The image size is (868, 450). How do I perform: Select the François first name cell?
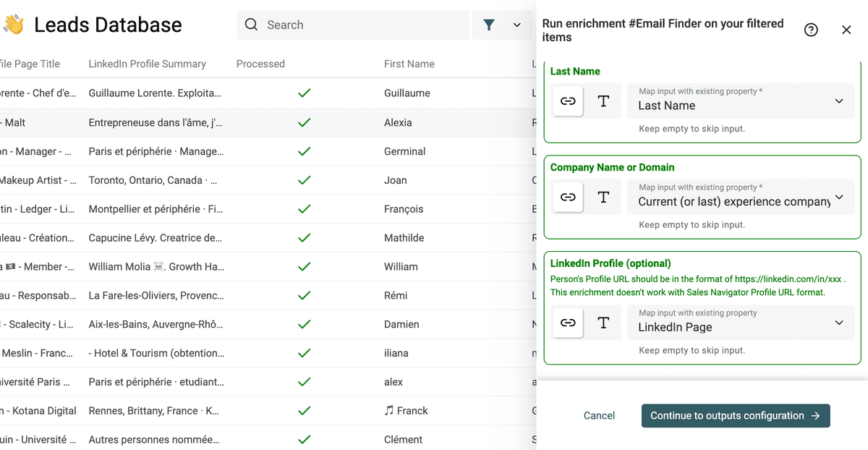pos(404,209)
